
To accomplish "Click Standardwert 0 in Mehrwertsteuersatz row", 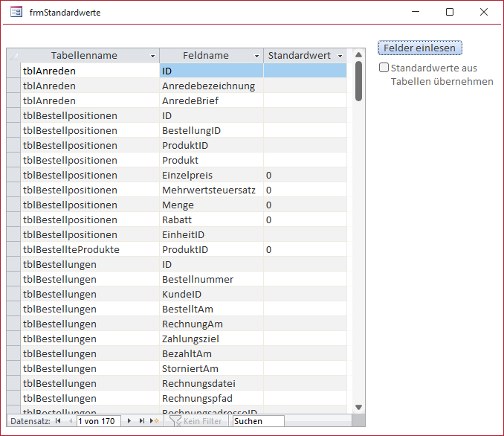I will [305, 190].
